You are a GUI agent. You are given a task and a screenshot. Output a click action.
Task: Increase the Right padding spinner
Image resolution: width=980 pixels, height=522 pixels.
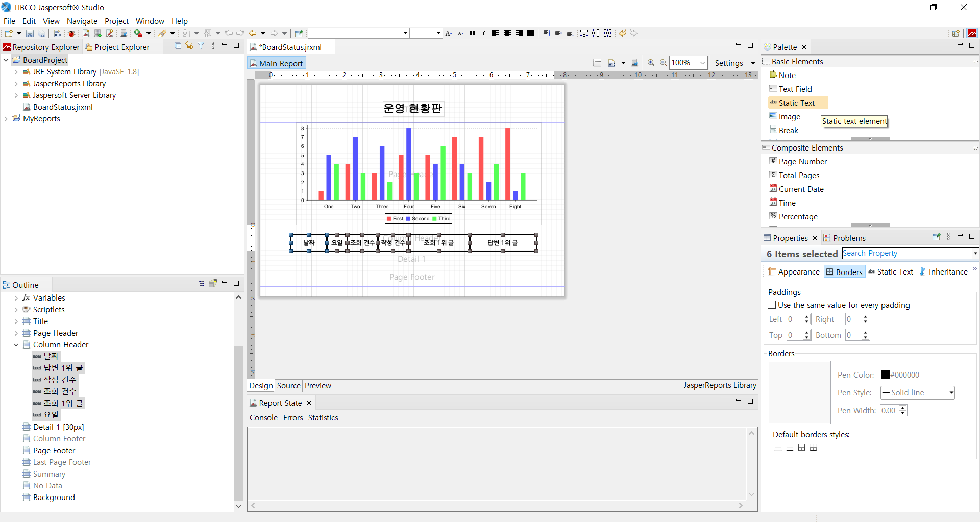pos(866,317)
